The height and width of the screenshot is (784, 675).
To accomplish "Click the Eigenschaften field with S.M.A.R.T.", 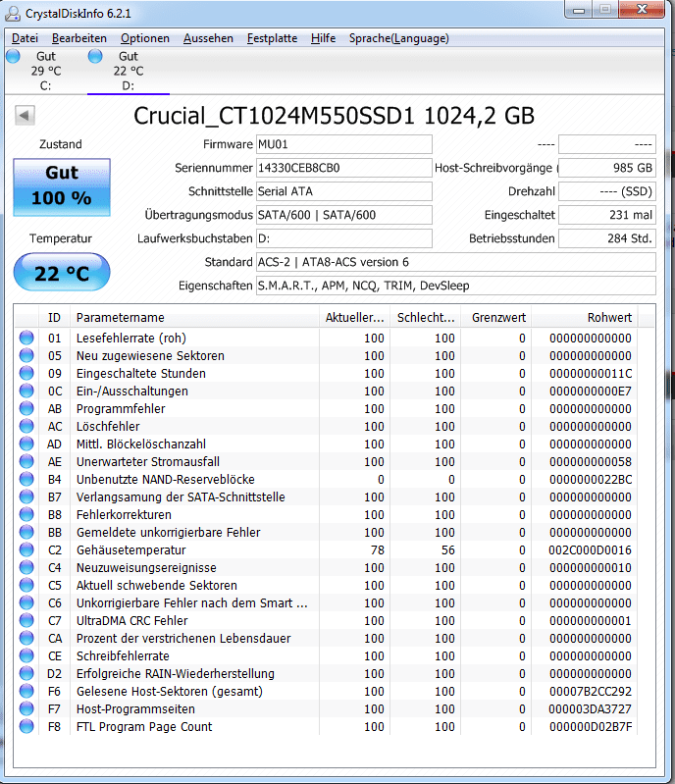I will (x=456, y=286).
